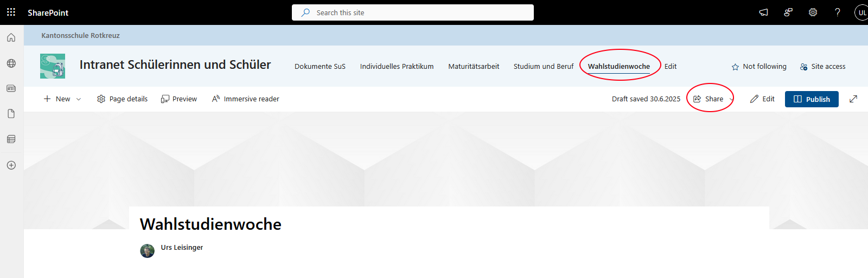The height and width of the screenshot is (278, 868).
Task: Open the news icon in the left bar
Action: [11, 88]
